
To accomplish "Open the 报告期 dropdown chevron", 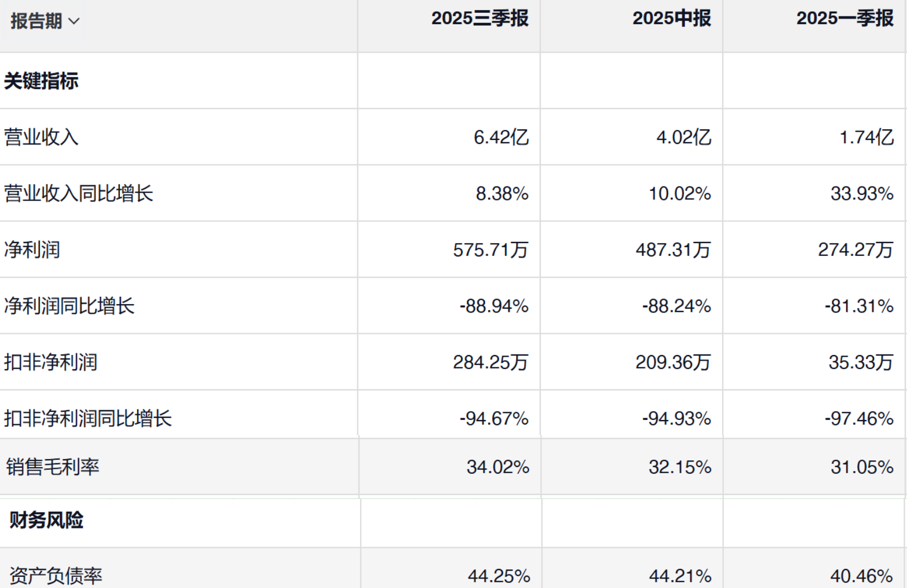I will click(74, 21).
